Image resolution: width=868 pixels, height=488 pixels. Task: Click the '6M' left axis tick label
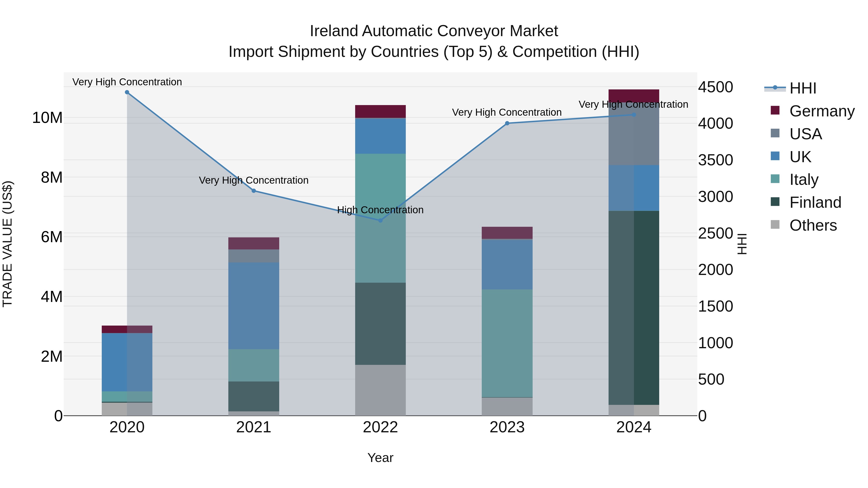coord(52,237)
